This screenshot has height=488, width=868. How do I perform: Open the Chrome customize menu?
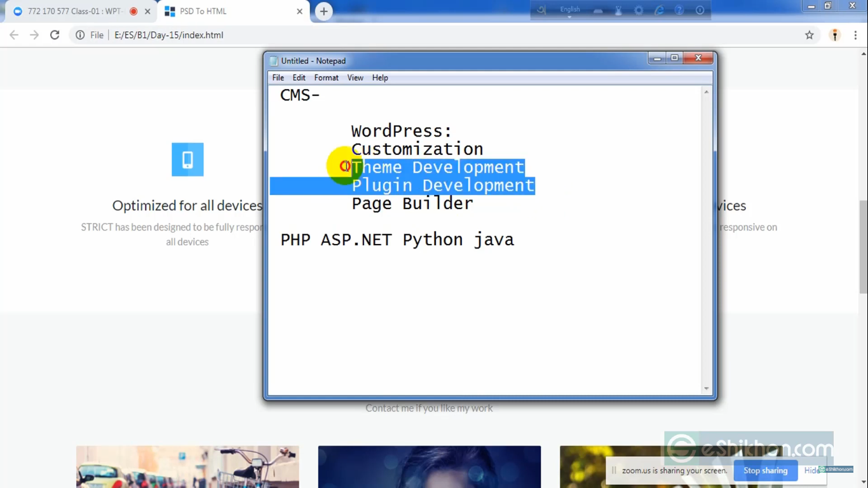click(x=855, y=35)
